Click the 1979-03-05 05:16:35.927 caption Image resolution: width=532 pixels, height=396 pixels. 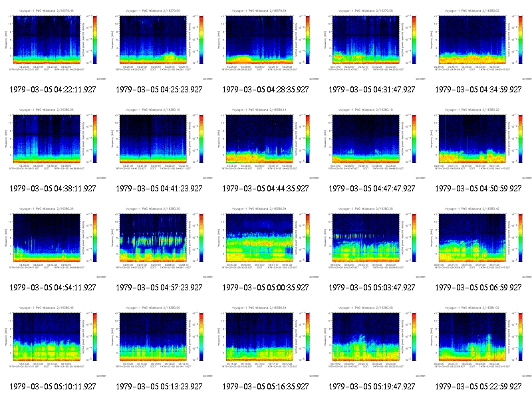tap(265, 387)
